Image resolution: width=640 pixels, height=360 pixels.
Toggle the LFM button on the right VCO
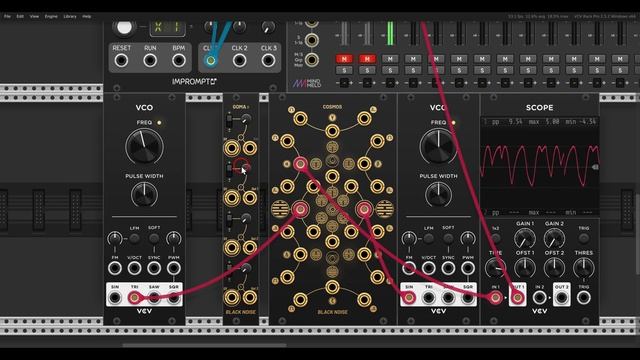pyautogui.click(x=429, y=238)
